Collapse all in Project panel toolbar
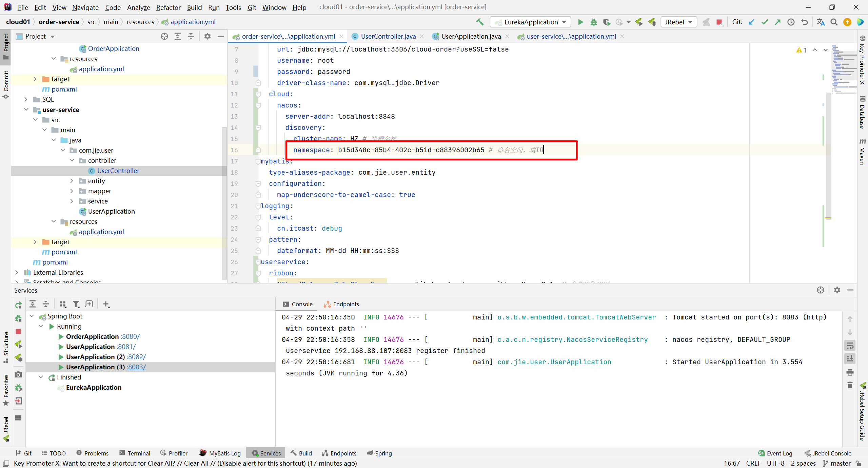The width and height of the screenshot is (868, 468). pos(191,36)
